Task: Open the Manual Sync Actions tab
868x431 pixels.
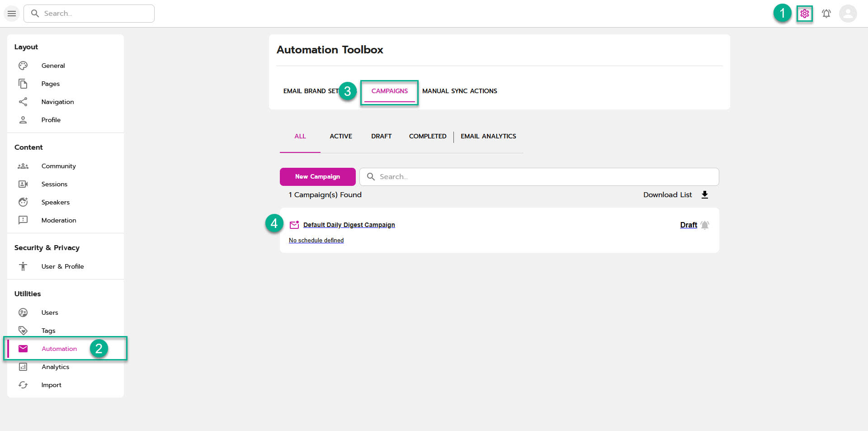Action: (459, 91)
